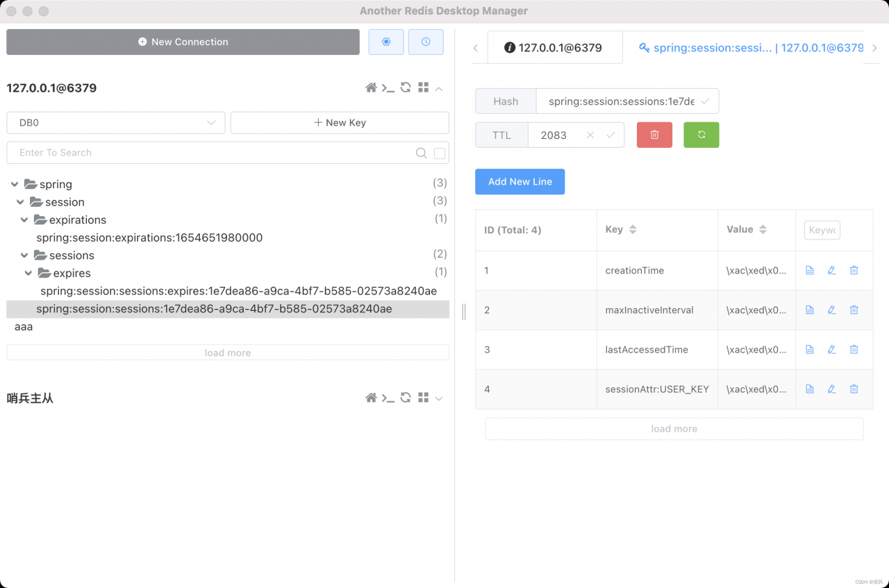Select the aaa key
Viewport: 889px width, 588px height.
click(24, 326)
